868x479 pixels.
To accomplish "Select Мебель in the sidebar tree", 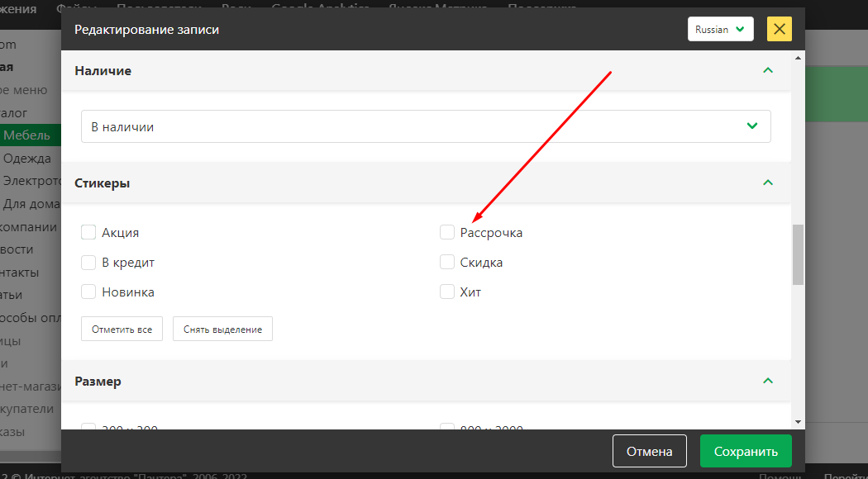I will click(x=26, y=135).
